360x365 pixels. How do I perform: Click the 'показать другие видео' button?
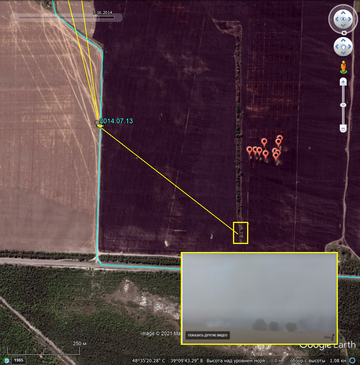click(207, 335)
